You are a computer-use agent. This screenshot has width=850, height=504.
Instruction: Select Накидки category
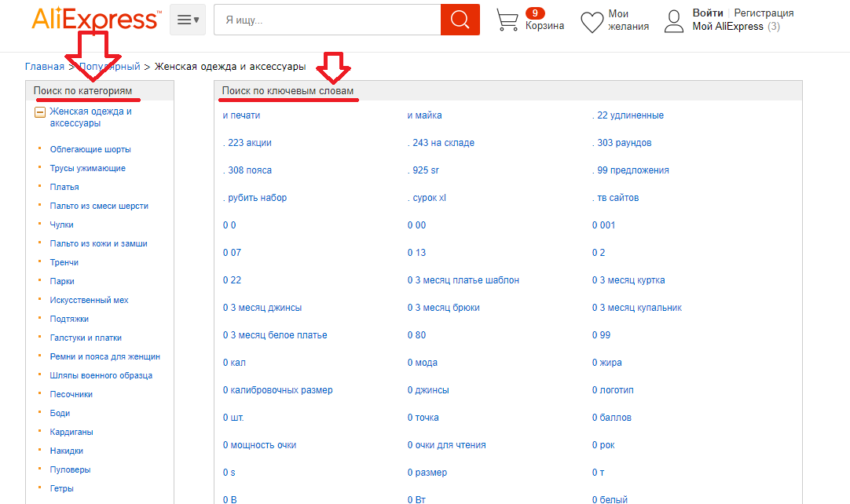tap(66, 451)
